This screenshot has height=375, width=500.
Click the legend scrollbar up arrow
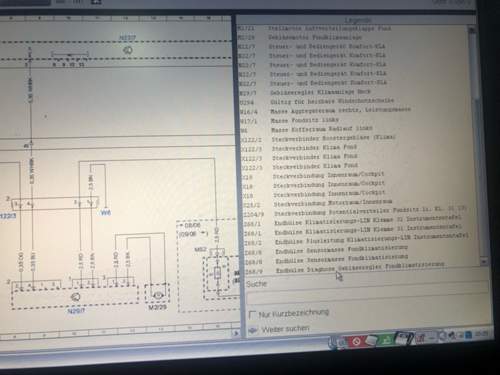click(x=472, y=31)
